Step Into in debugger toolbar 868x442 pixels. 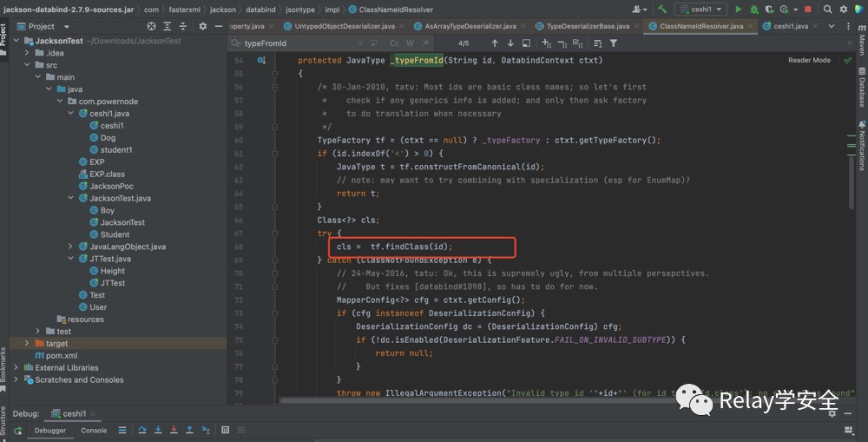tap(158, 430)
